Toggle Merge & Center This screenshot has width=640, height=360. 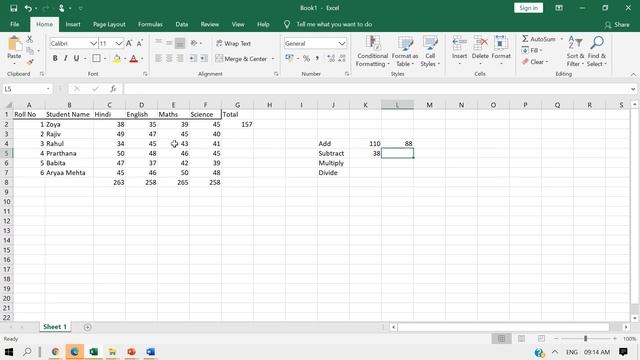point(241,58)
